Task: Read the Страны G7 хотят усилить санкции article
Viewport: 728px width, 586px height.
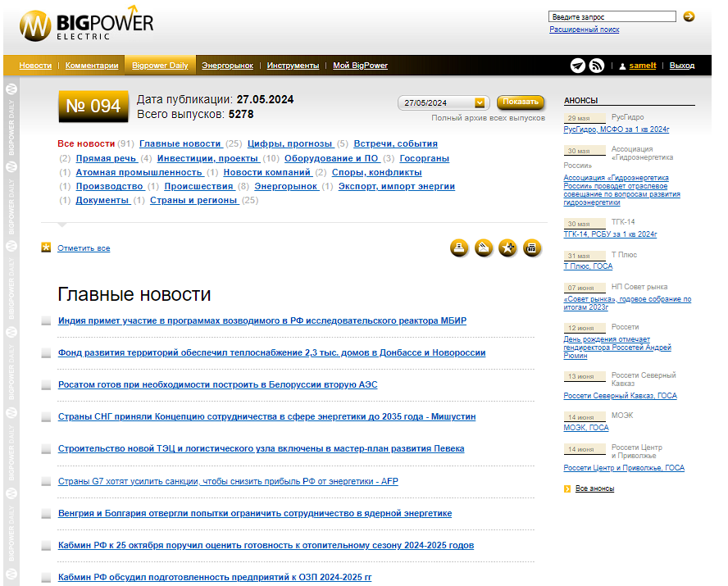Action: (x=228, y=481)
